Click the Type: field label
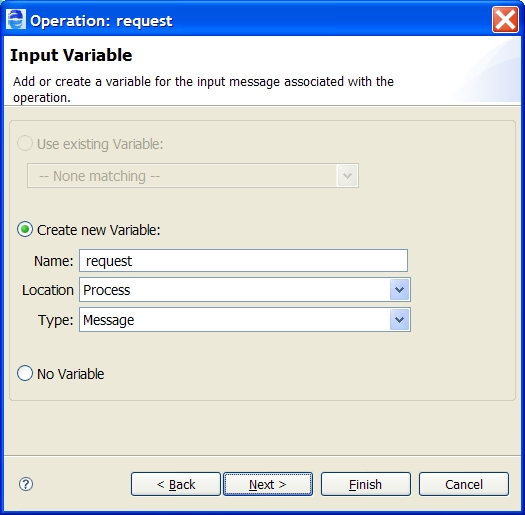Viewport: 525px width, 515px height. coord(56,320)
